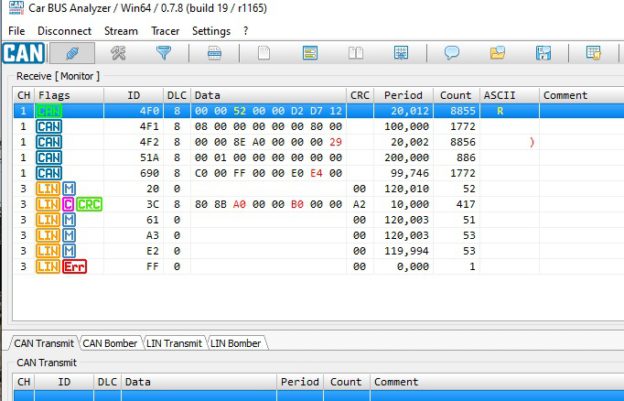The image size is (624, 401).
Task: Click the M flag badge in row A3
Action: [x=69, y=236]
